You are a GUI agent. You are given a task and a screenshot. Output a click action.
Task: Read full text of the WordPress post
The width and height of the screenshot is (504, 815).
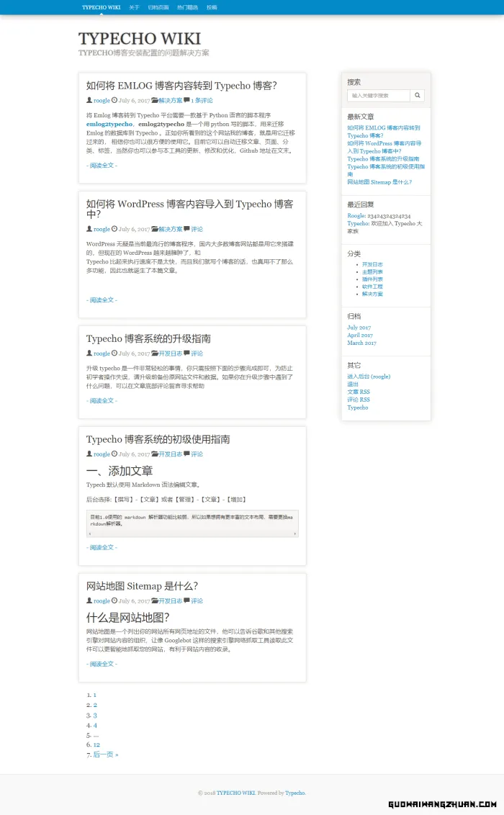click(102, 300)
